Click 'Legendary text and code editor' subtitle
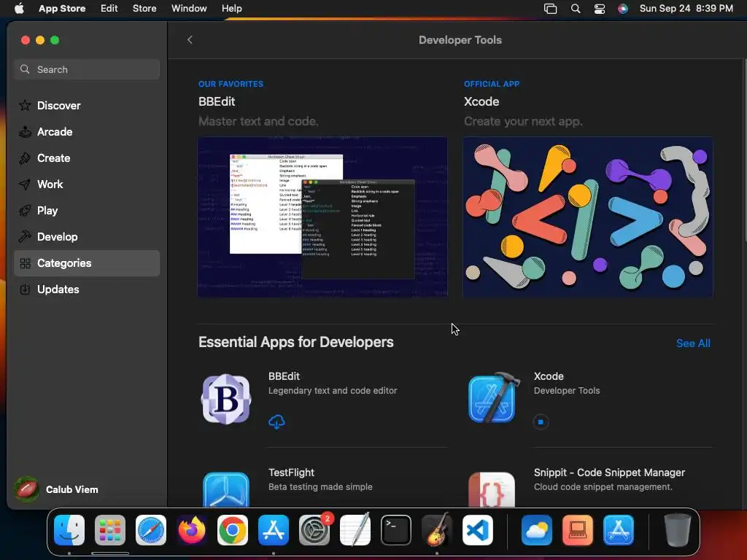 333,391
